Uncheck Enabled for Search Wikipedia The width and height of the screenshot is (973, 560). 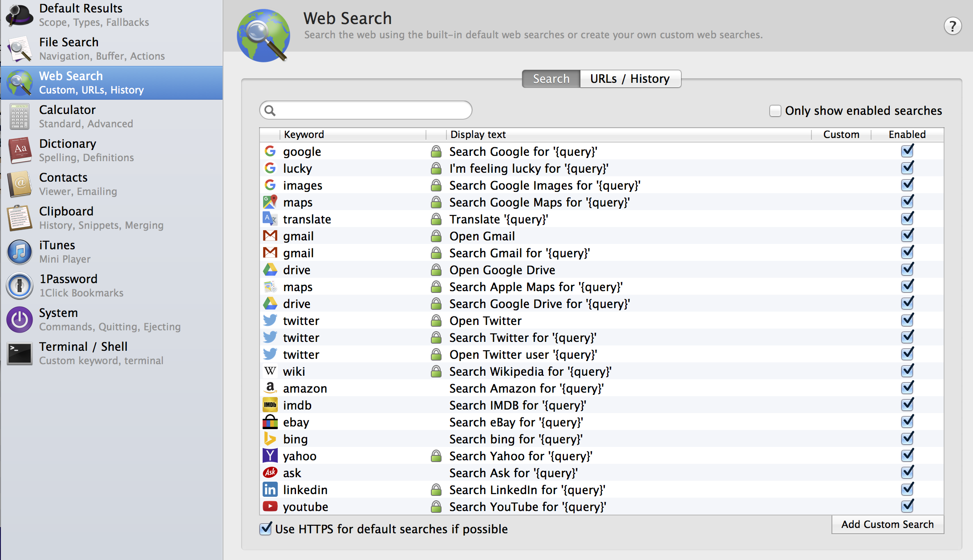[907, 371]
